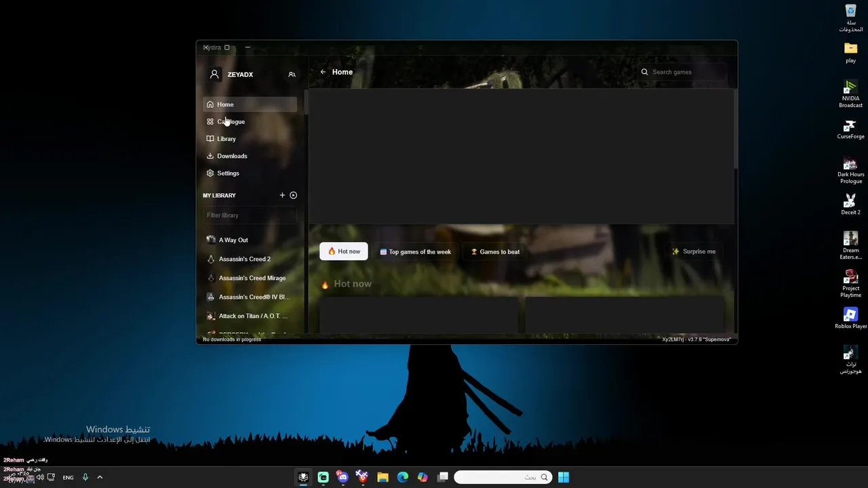Open CurseForge desktop shortcut
The width and height of the screenshot is (868, 488).
[850, 129]
